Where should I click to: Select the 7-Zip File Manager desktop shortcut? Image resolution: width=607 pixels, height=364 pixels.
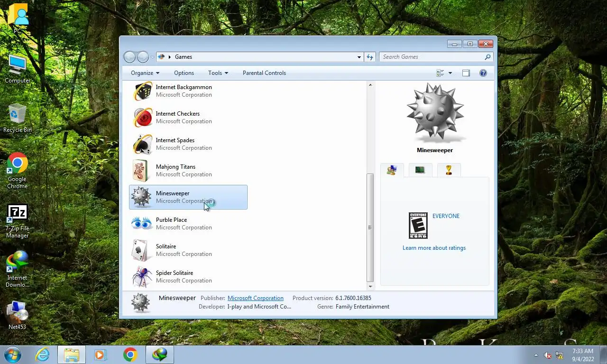pos(18,221)
